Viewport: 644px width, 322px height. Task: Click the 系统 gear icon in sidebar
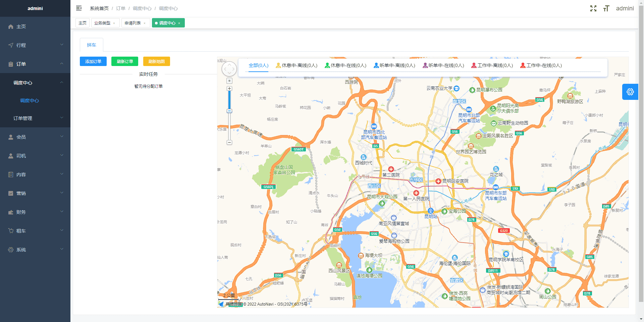point(11,250)
